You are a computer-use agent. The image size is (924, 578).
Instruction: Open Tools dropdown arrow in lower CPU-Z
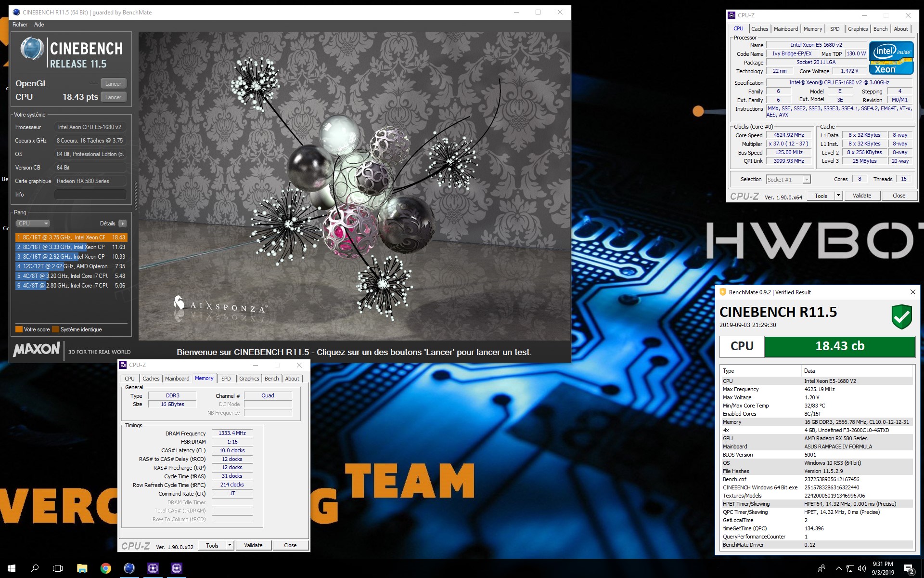[x=230, y=546]
